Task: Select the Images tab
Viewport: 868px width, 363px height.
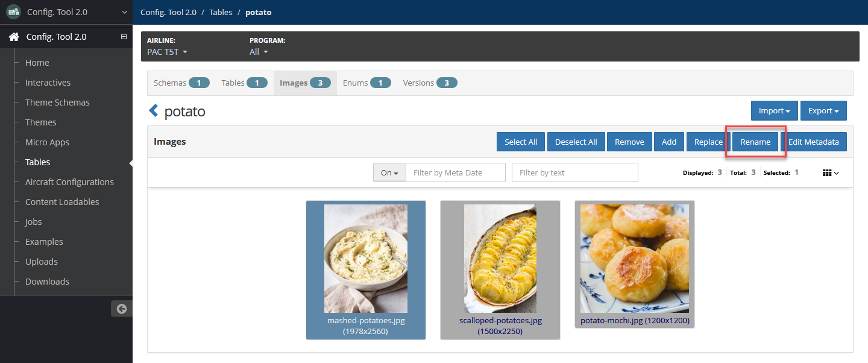Action: click(x=305, y=83)
